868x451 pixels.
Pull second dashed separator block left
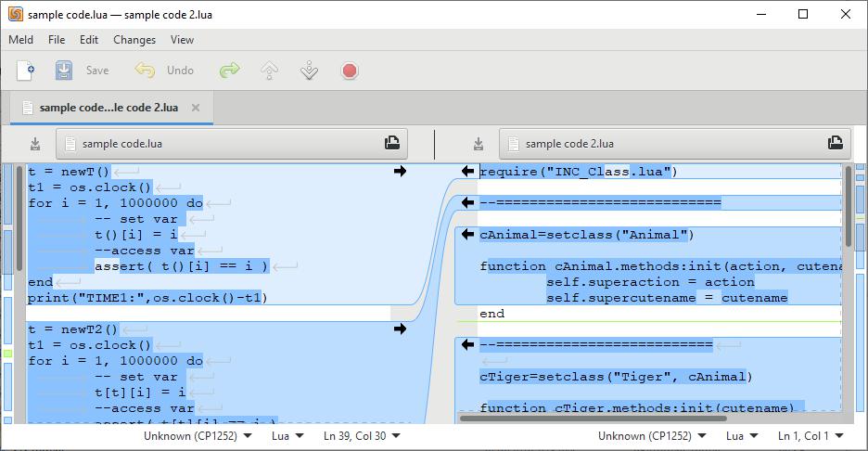pyautogui.click(x=467, y=344)
